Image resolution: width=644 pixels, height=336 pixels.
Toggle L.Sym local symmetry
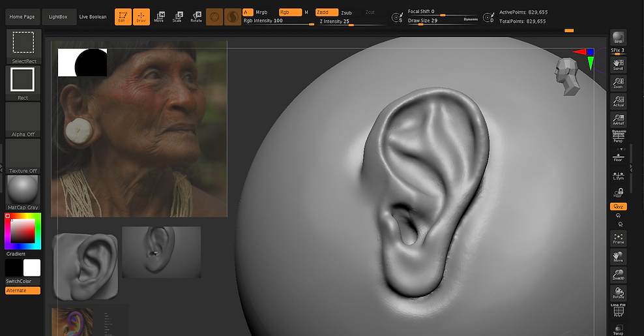pos(618,176)
